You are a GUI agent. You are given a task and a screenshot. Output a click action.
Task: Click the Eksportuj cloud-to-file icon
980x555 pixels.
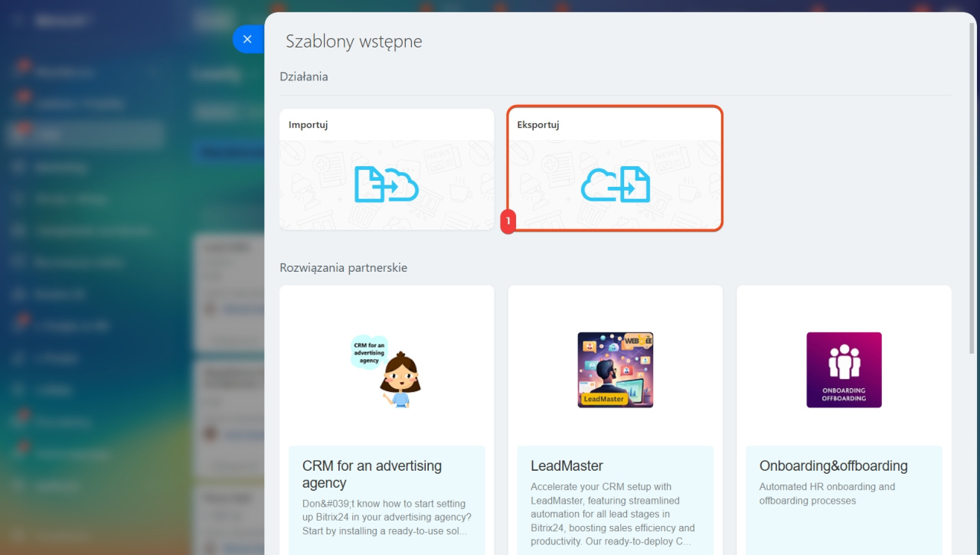click(616, 184)
